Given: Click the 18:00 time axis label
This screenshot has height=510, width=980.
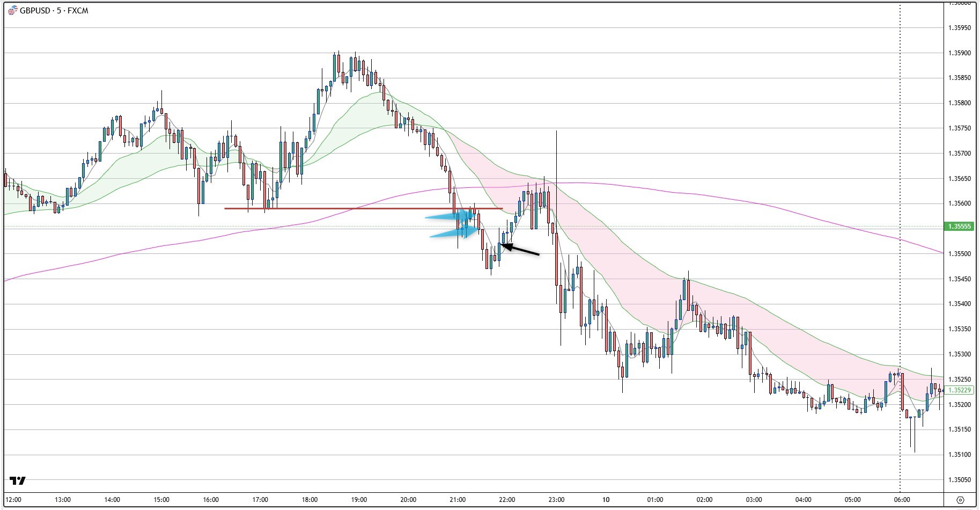Looking at the screenshot, I should click(310, 500).
